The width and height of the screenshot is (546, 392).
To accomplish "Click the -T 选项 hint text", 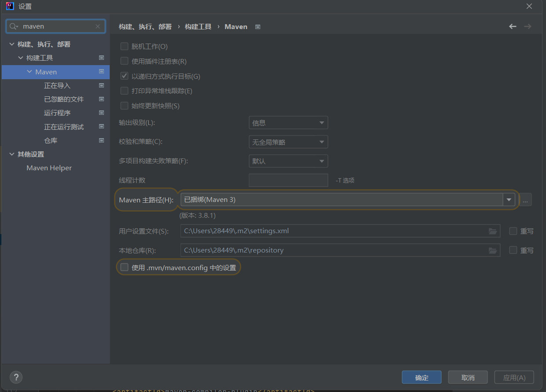I will click(x=345, y=180).
